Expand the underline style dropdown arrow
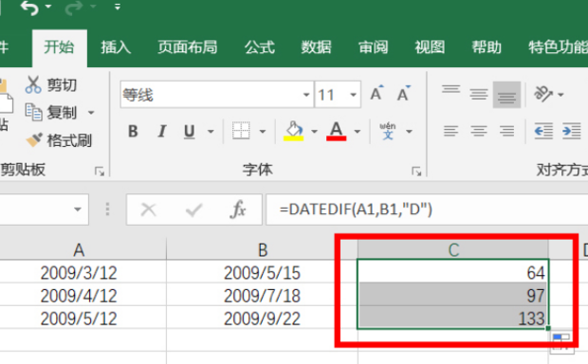Viewport: 588px width, 364px height. click(211, 132)
